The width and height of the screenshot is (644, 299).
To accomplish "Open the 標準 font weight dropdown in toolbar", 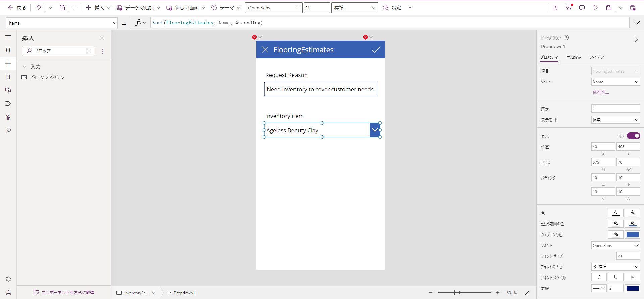I will [x=355, y=8].
